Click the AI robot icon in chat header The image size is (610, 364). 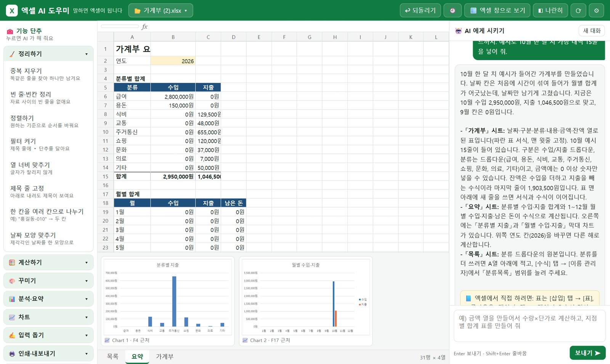click(458, 31)
